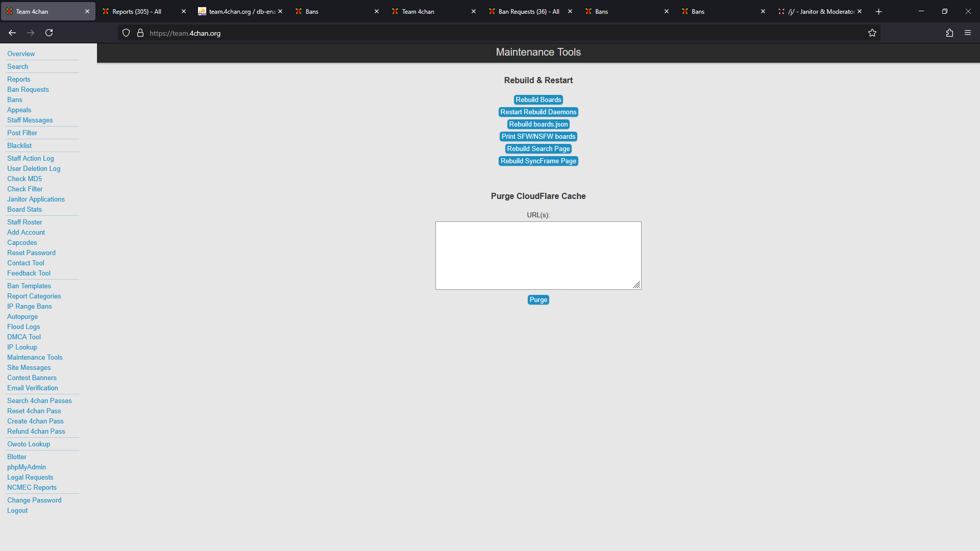The image size is (980, 551).
Task: Click the Restart Rebuild Daemons button
Action: click(538, 112)
